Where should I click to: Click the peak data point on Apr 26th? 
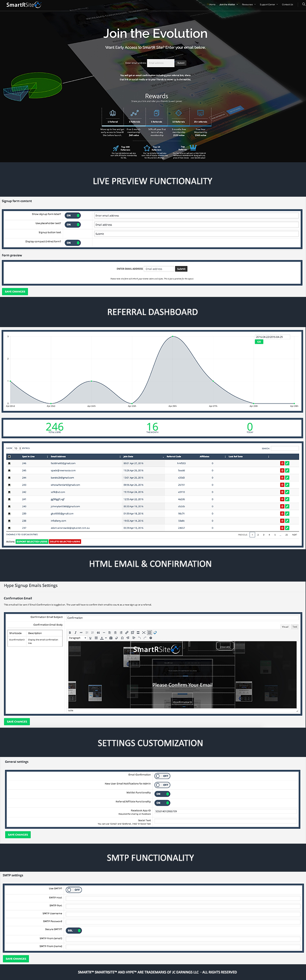173,336
